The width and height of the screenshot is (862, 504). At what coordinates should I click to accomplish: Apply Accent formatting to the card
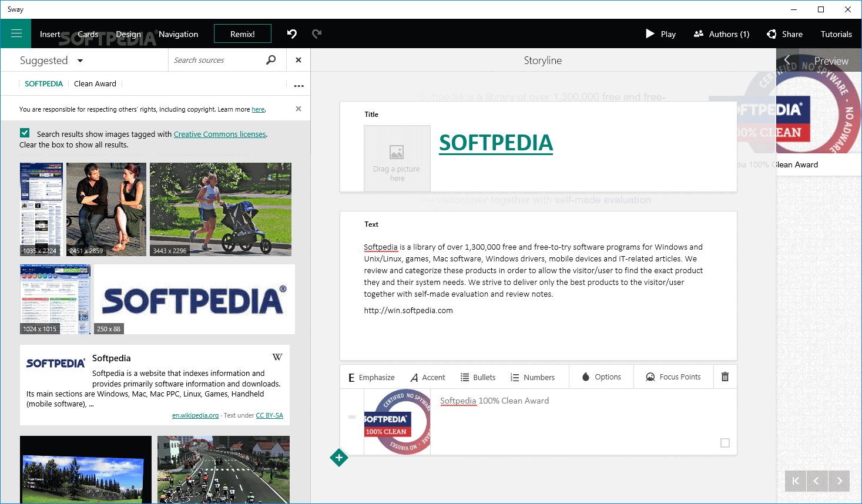click(x=427, y=377)
